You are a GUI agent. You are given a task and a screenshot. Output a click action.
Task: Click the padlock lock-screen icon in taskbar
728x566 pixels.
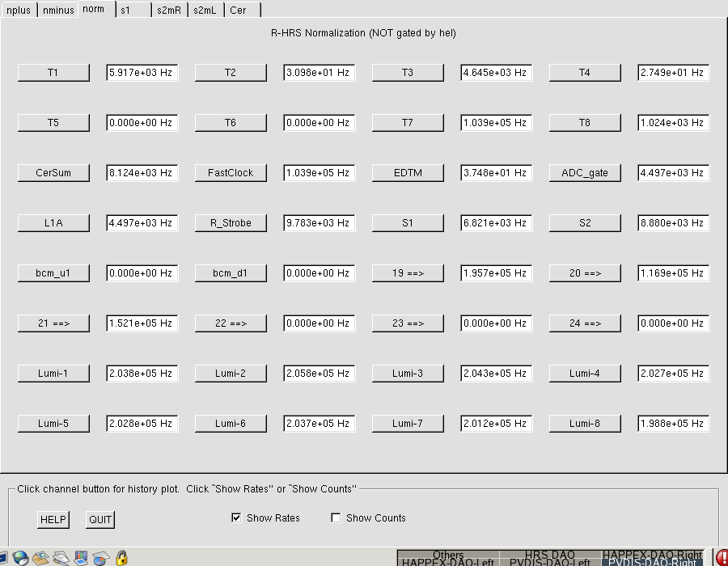tap(121, 557)
